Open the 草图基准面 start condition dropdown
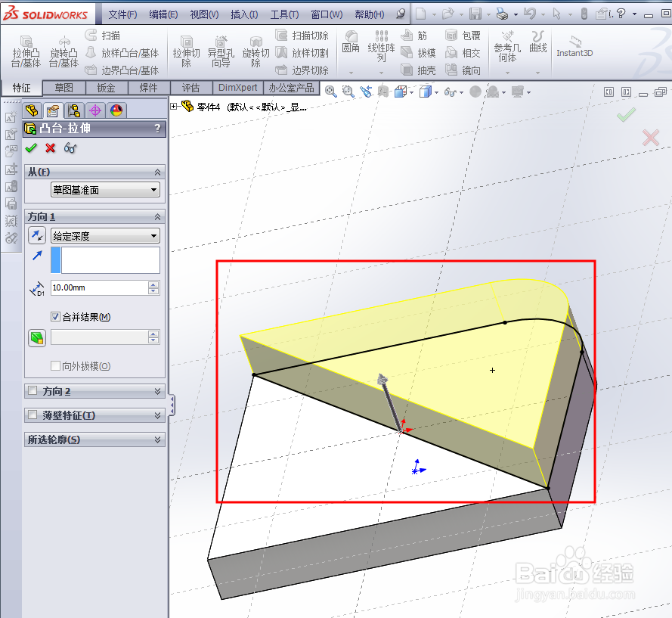The height and width of the screenshot is (618, 672). [105, 190]
